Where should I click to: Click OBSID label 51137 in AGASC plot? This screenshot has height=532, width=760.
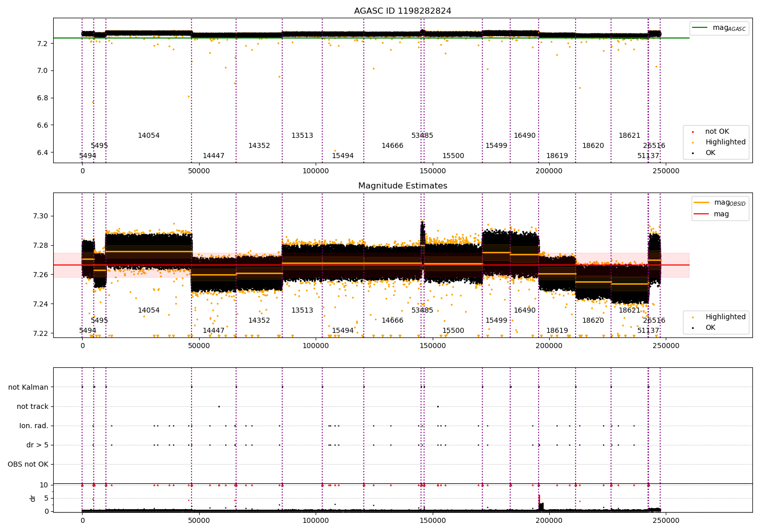pos(648,156)
